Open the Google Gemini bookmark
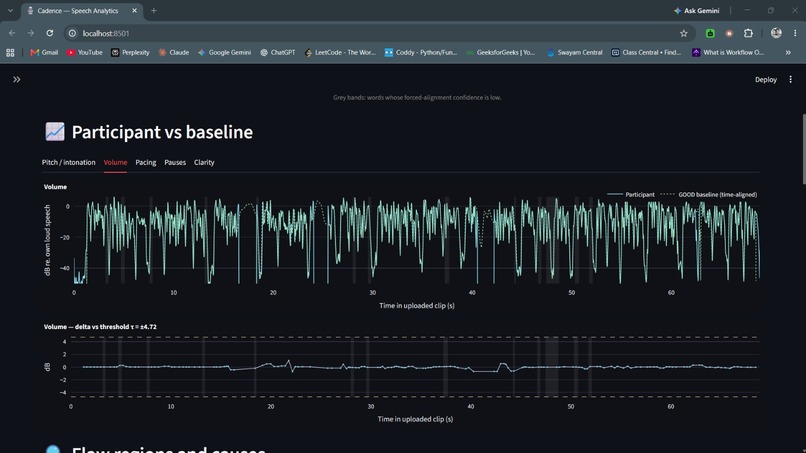 pyautogui.click(x=224, y=52)
